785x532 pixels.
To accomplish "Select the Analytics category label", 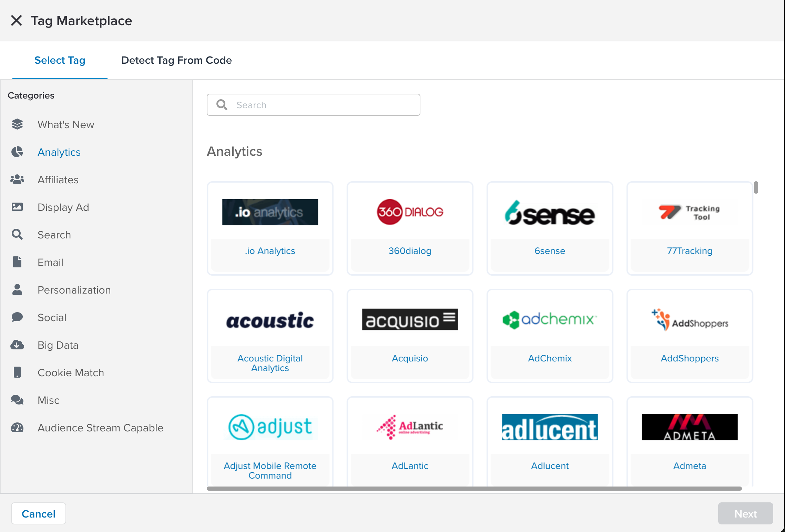I will click(59, 152).
